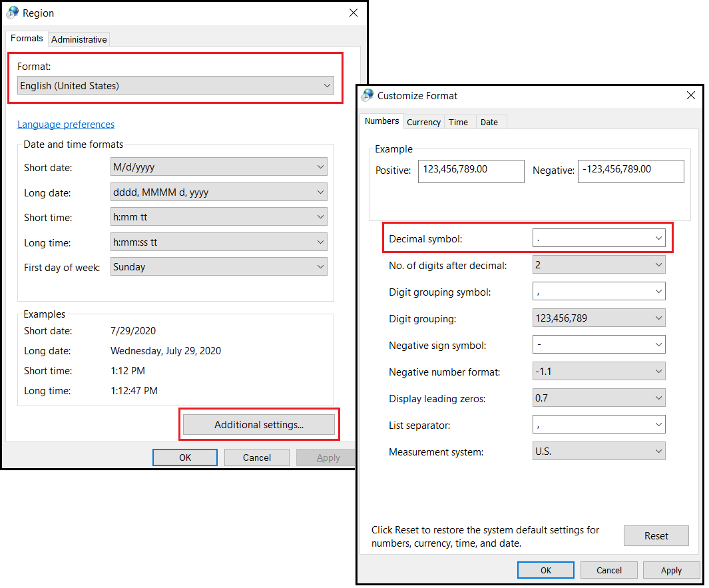Click the globe icon in Customize Format dialog
The height and width of the screenshot is (588, 709).
[367, 95]
